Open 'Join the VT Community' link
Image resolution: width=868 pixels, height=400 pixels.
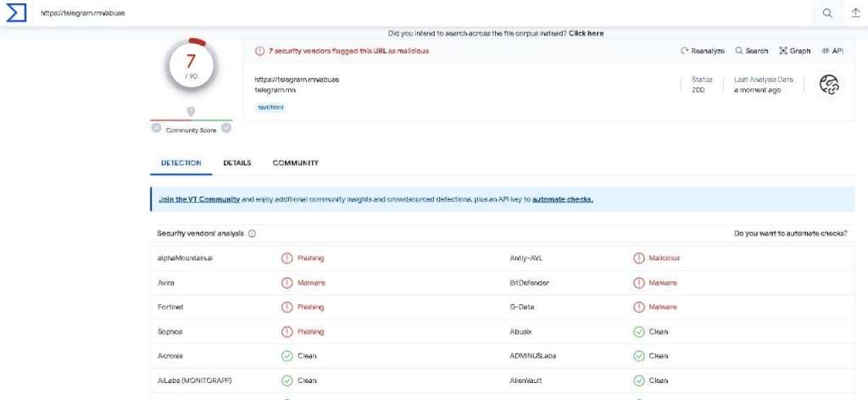point(199,199)
